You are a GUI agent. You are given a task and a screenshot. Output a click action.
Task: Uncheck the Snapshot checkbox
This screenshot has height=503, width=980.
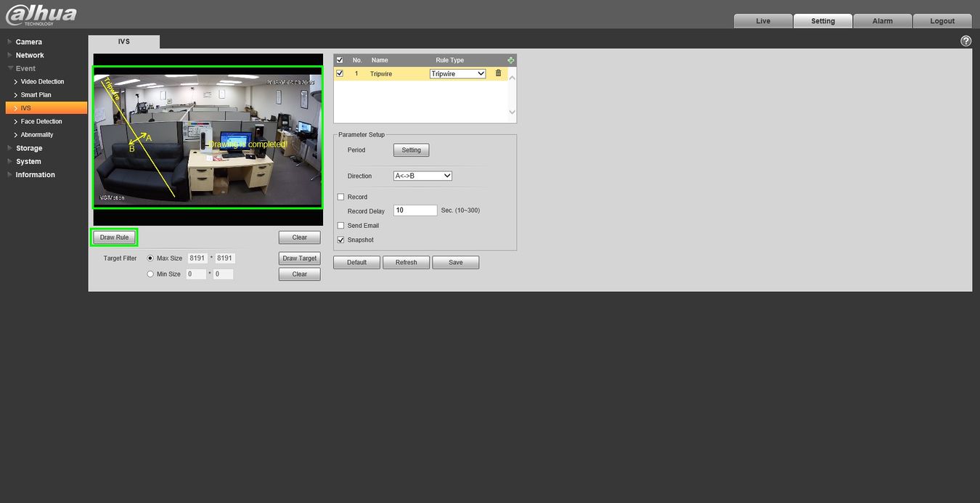pyautogui.click(x=341, y=240)
